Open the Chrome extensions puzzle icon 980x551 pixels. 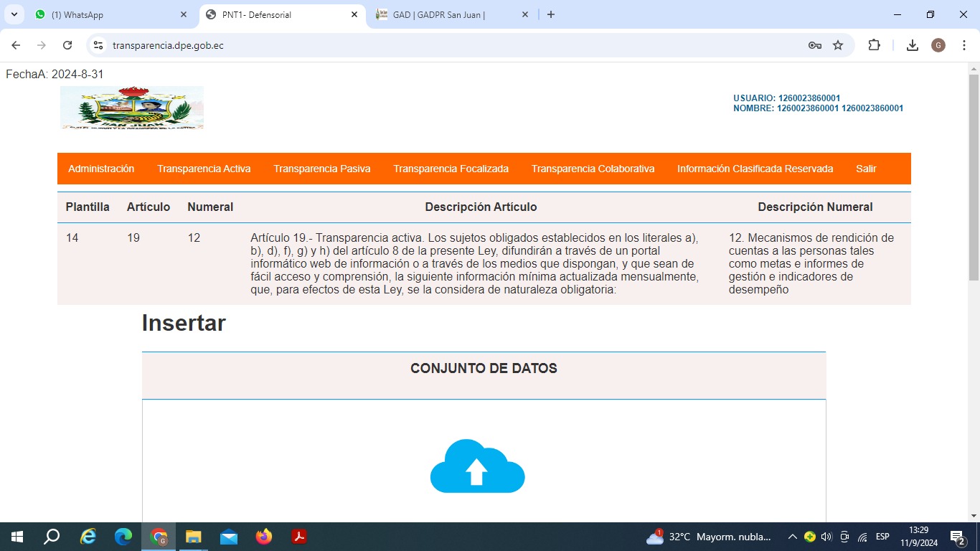click(874, 45)
